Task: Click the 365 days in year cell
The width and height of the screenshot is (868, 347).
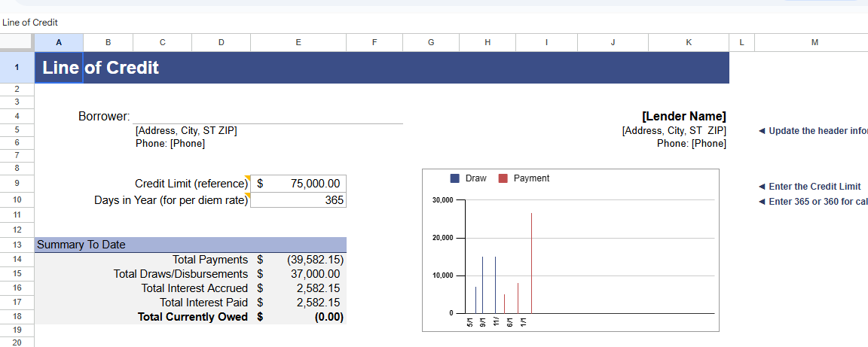Action: (298, 200)
